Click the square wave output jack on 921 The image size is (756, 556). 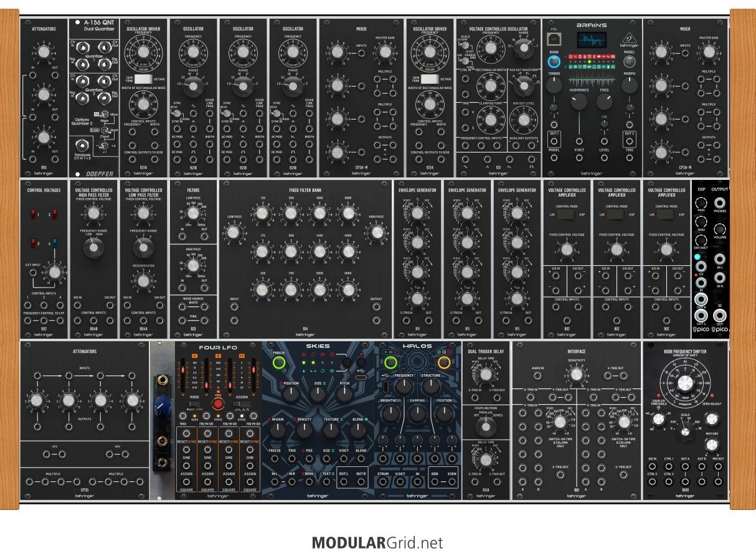click(531, 159)
